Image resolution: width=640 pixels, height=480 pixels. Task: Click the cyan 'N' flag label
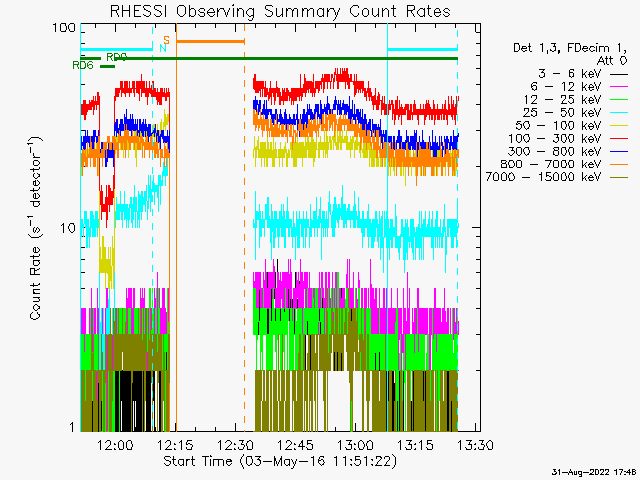pyautogui.click(x=163, y=48)
